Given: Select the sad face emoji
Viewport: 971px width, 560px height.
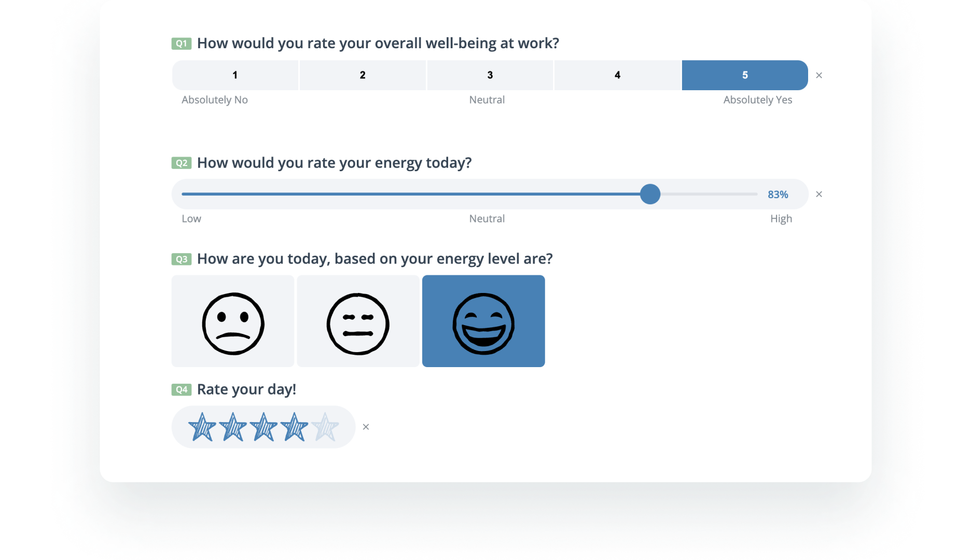Looking at the screenshot, I should point(233,321).
